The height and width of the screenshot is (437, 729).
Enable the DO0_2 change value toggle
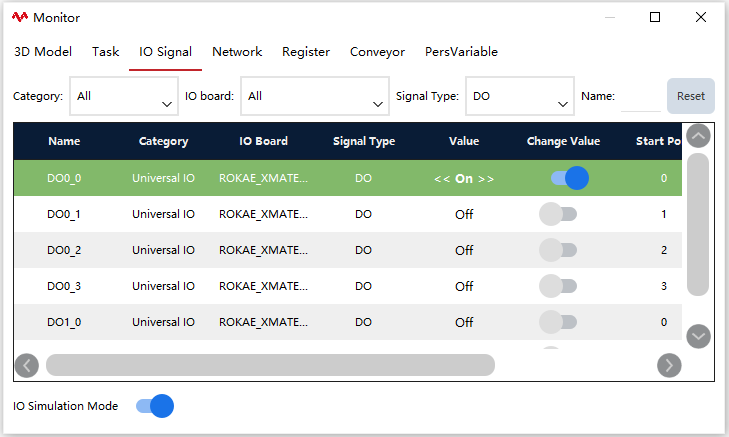tap(558, 250)
